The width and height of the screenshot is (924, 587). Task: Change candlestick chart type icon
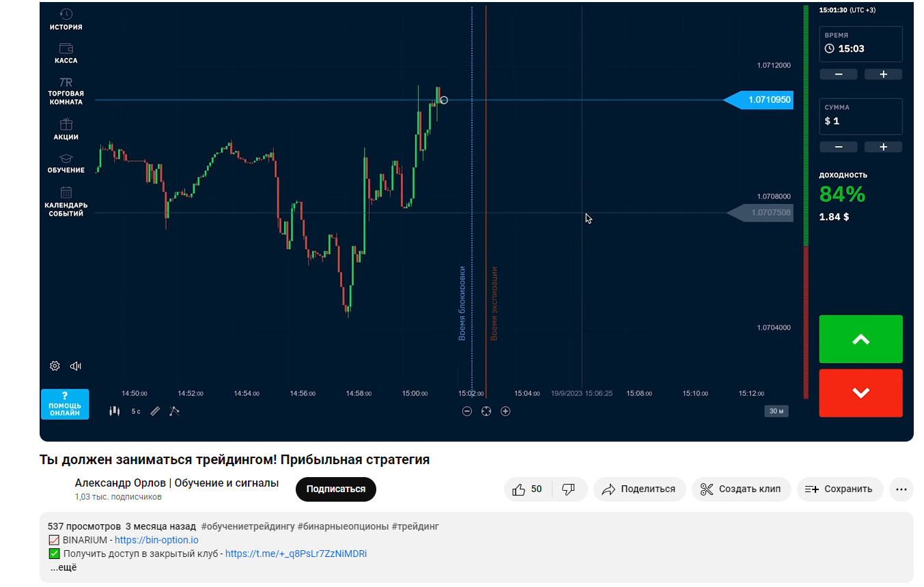coord(115,411)
